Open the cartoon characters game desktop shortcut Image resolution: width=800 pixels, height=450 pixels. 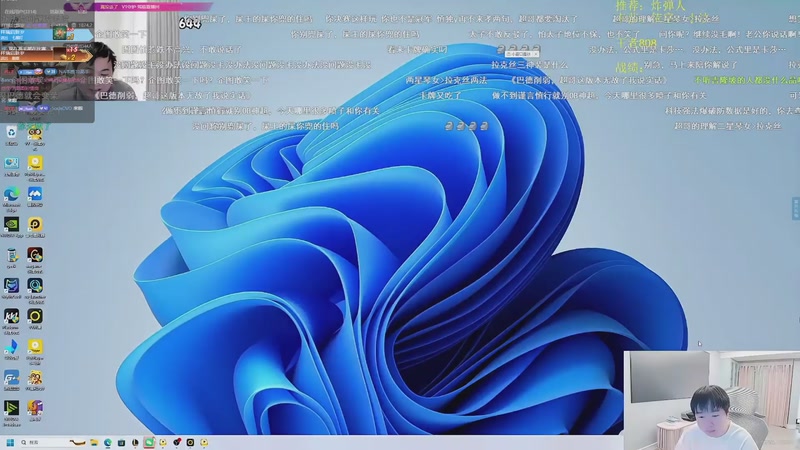35,378
